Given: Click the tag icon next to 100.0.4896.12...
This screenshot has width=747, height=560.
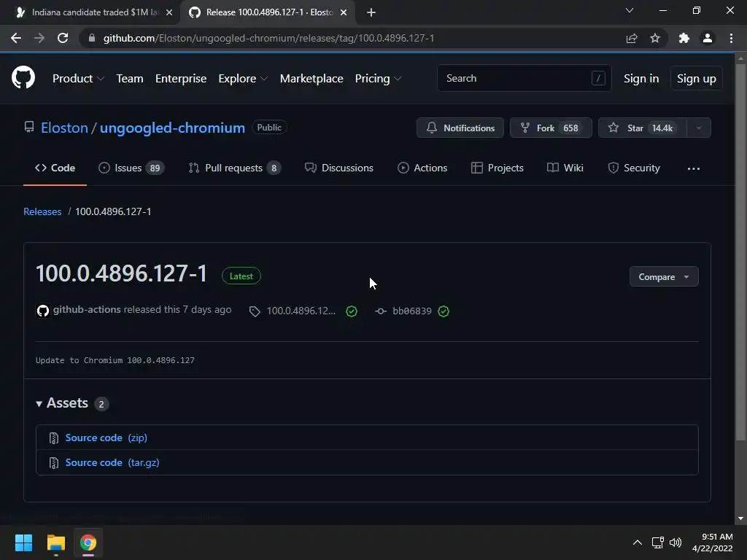Looking at the screenshot, I should (255, 311).
